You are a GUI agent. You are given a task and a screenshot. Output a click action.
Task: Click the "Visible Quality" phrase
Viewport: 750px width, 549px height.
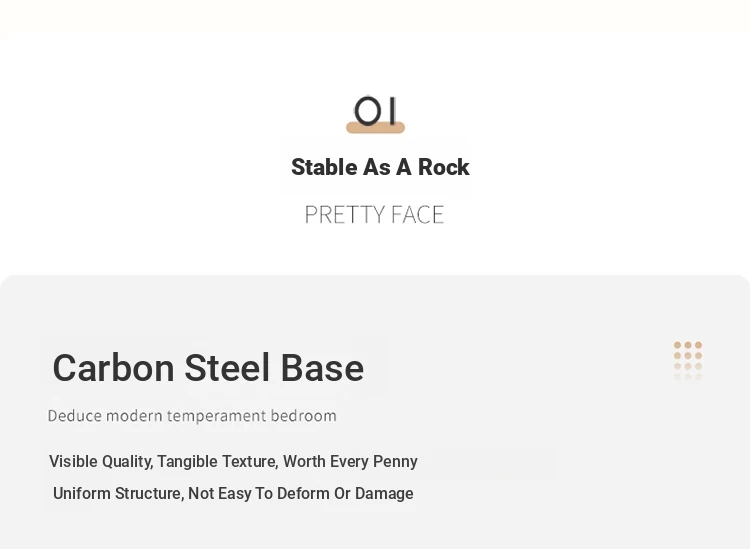[x=99, y=462]
